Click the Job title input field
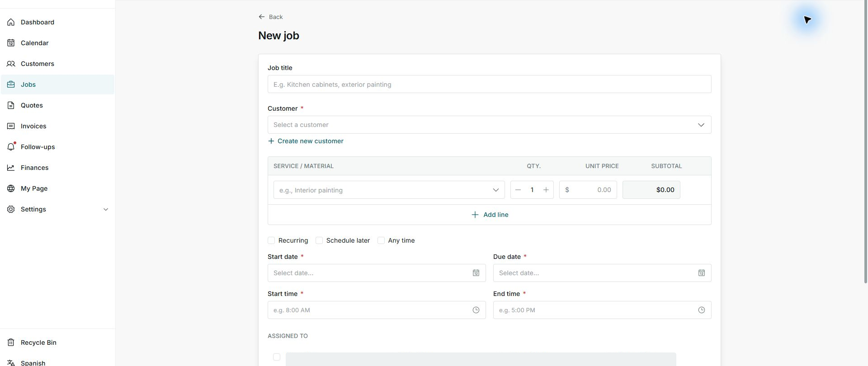This screenshot has width=868, height=366. (489, 84)
